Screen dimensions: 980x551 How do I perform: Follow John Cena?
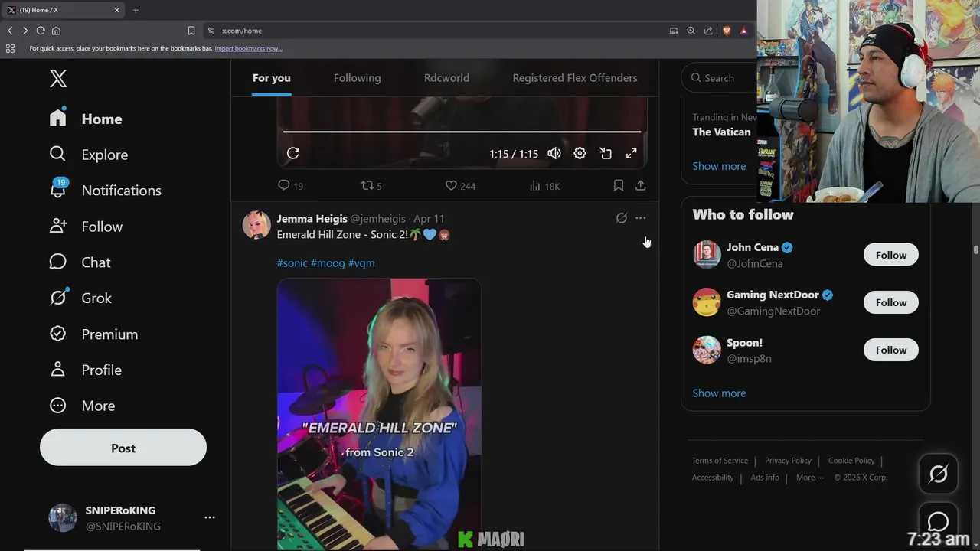891,255
